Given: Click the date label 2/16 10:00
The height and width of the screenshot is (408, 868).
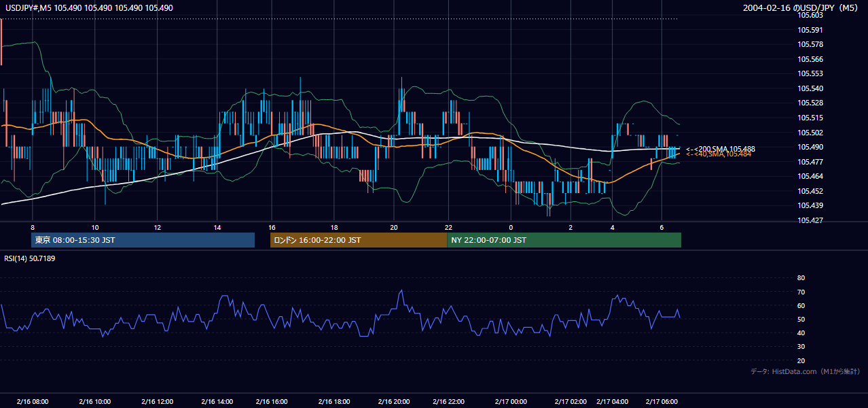Looking at the screenshot, I should (94, 401).
